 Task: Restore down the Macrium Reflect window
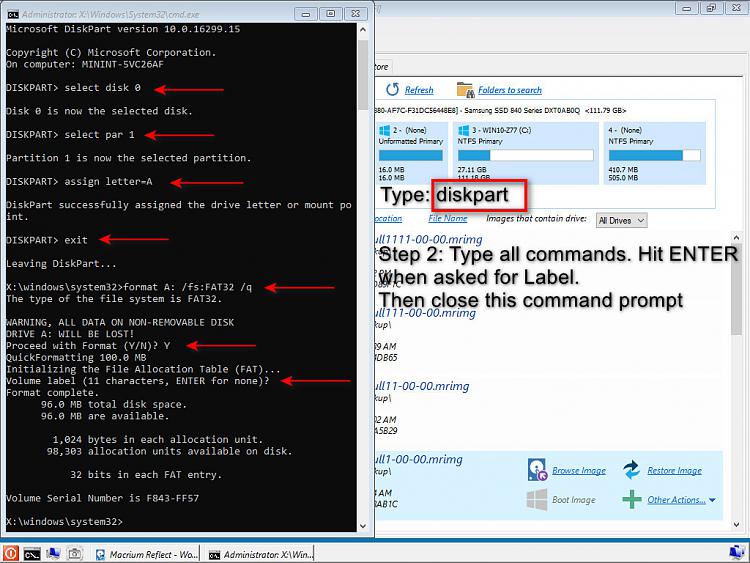coord(711,8)
